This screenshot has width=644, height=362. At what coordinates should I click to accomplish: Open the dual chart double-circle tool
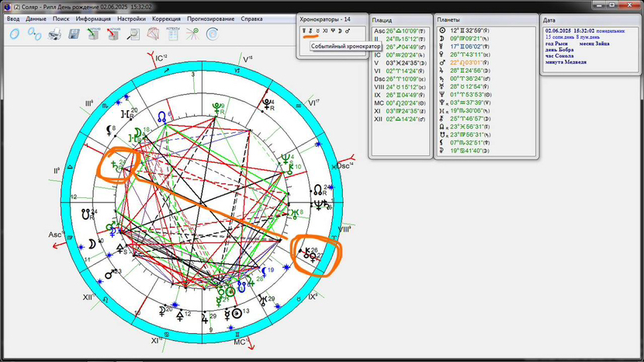pyautogui.click(x=34, y=34)
